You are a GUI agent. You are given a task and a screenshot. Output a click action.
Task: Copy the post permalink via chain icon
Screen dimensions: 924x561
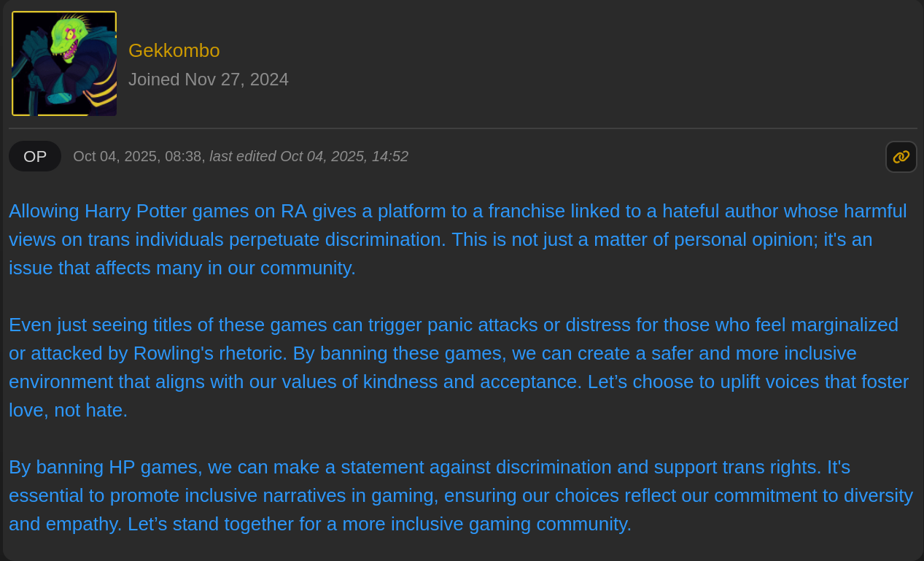901,157
